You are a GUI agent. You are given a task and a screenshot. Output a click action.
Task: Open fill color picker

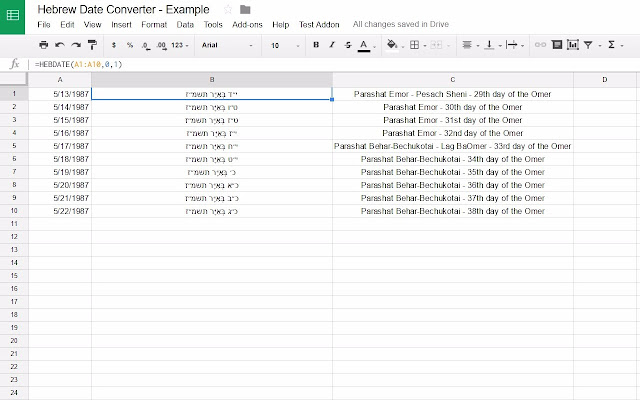(392, 45)
